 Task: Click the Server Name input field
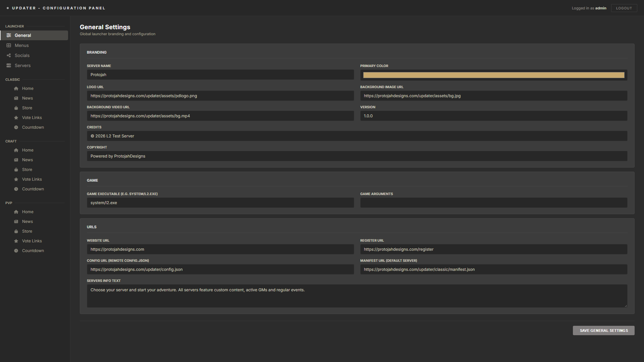tap(220, 75)
